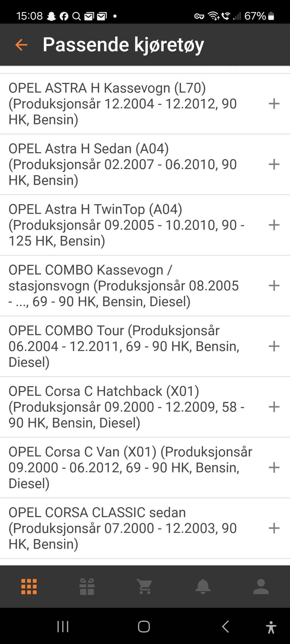
Task: Expand OPEL Corsa C Van (X01) plus
Action: [x=274, y=467]
